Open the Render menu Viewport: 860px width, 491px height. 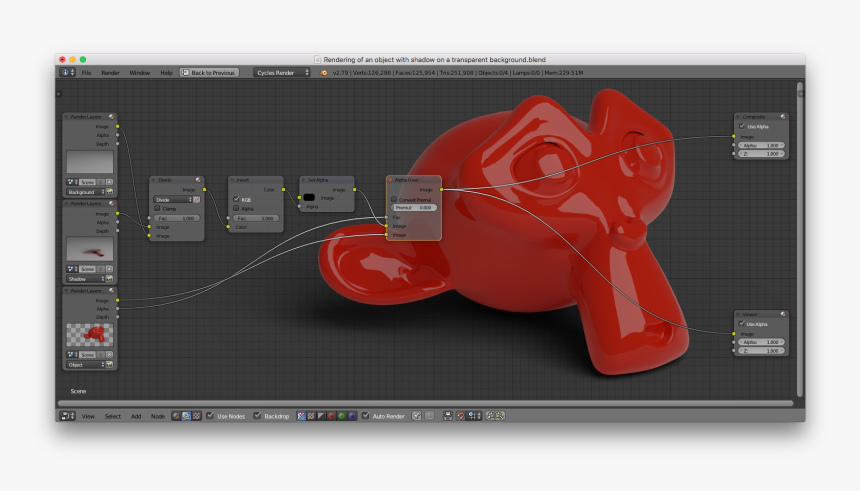point(110,72)
